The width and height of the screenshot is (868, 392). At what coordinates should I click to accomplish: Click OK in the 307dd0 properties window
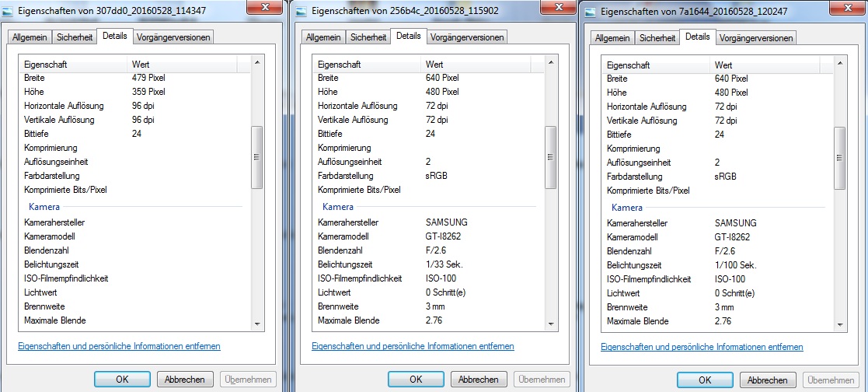coord(122,379)
